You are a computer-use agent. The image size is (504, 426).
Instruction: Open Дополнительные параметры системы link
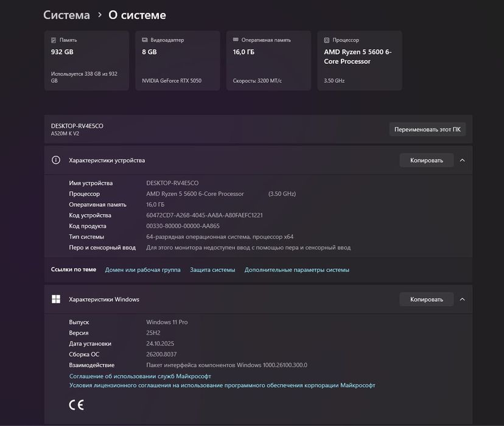click(x=296, y=270)
